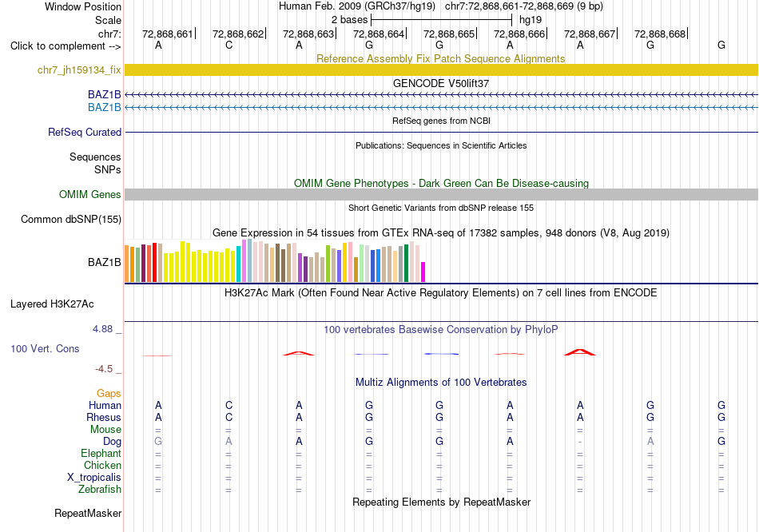Click the yellow chr7_jh159134_fix alignment bar
This screenshot has width=759, height=532.
(x=441, y=69)
